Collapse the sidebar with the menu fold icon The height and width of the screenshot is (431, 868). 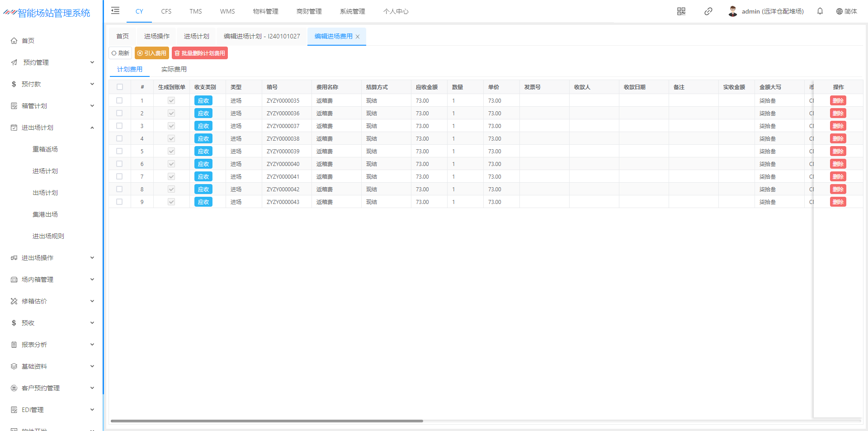pos(115,11)
